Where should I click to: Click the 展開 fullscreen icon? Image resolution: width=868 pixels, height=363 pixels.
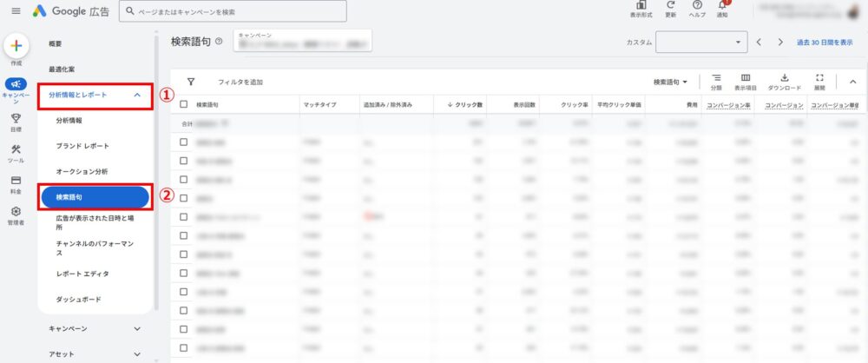coord(820,78)
